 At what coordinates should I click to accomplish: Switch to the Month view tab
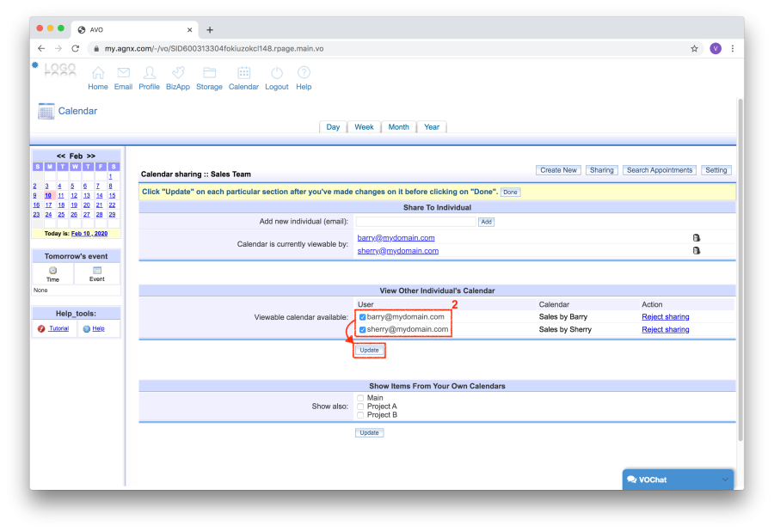click(398, 127)
